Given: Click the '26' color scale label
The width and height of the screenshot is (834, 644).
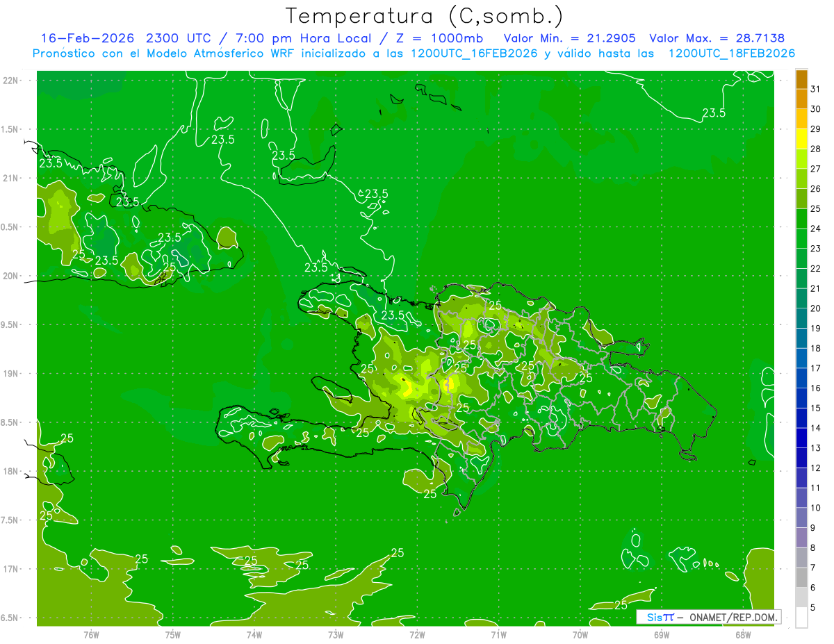Looking at the screenshot, I should (x=815, y=188).
